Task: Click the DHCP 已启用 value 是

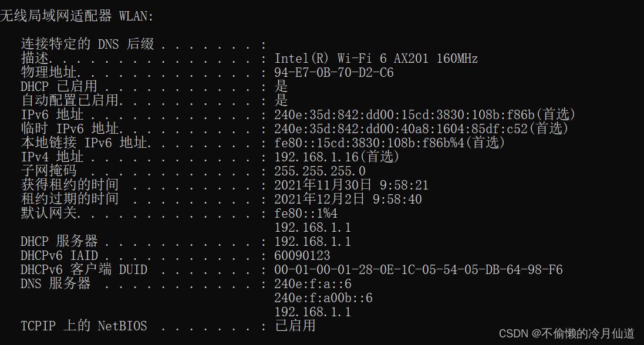Action: (281, 87)
